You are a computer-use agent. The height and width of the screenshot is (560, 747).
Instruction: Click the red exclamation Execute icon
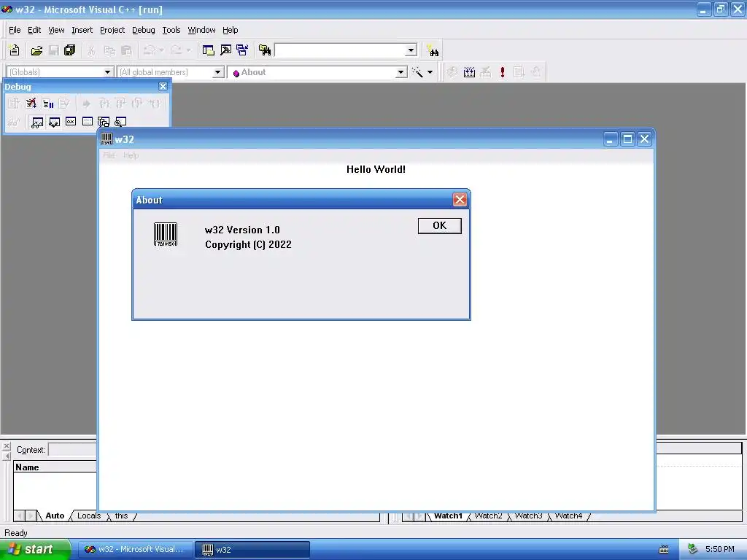pyautogui.click(x=502, y=72)
